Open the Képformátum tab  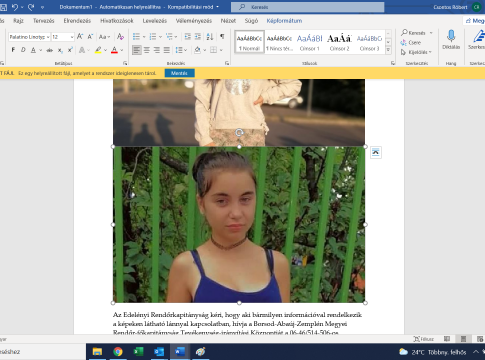click(x=284, y=21)
